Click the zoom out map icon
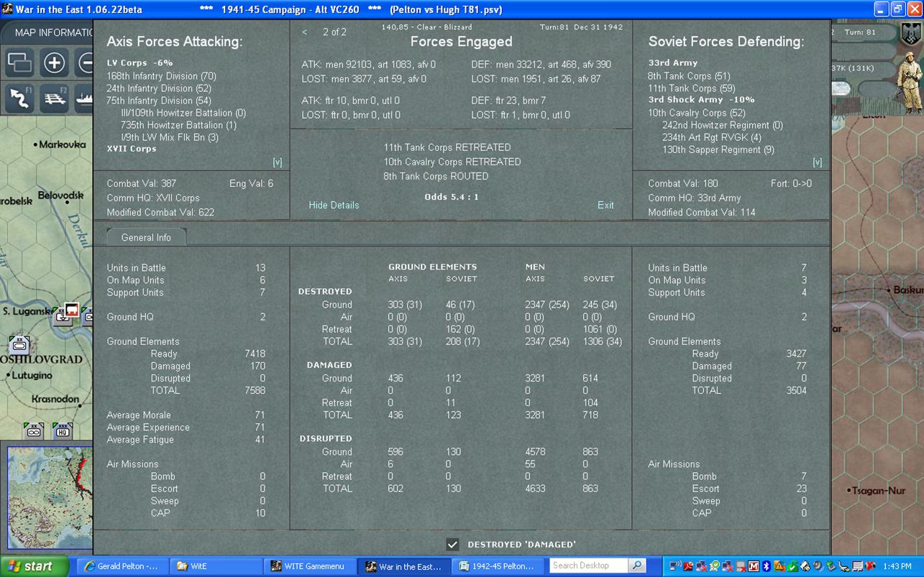This screenshot has width=924, height=577. [85, 63]
